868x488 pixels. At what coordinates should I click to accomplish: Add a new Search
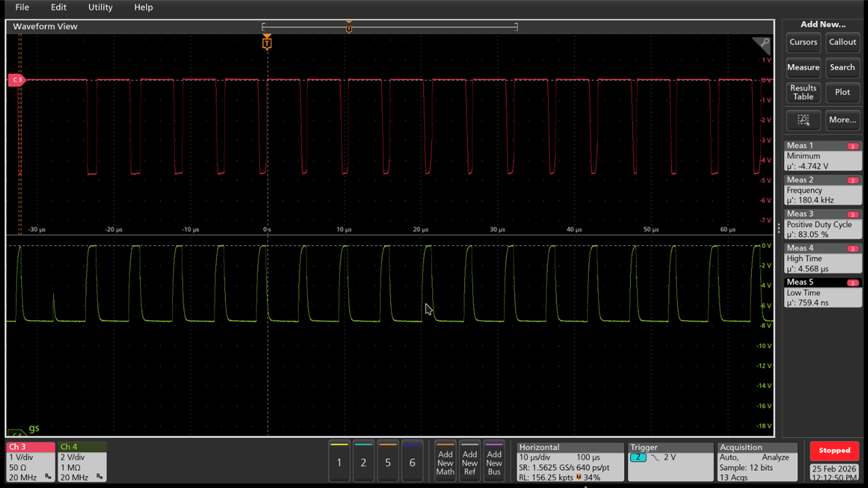click(x=842, y=67)
